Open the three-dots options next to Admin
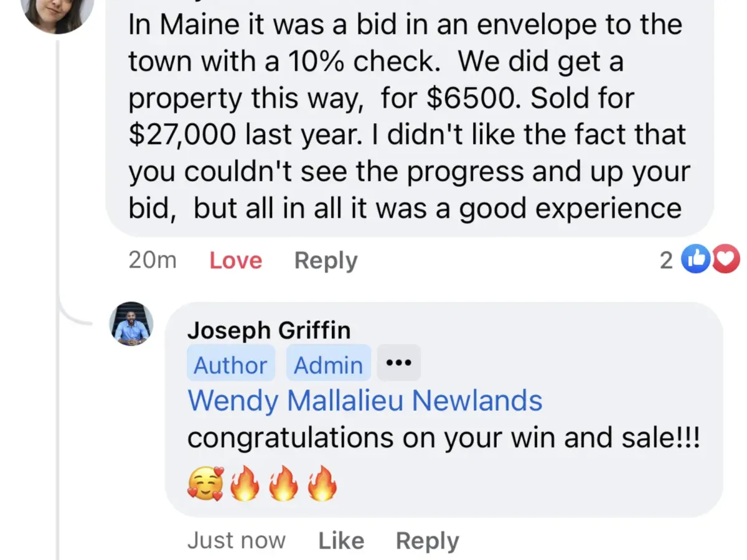Image resolution: width=747 pixels, height=560 pixels. pos(398,363)
